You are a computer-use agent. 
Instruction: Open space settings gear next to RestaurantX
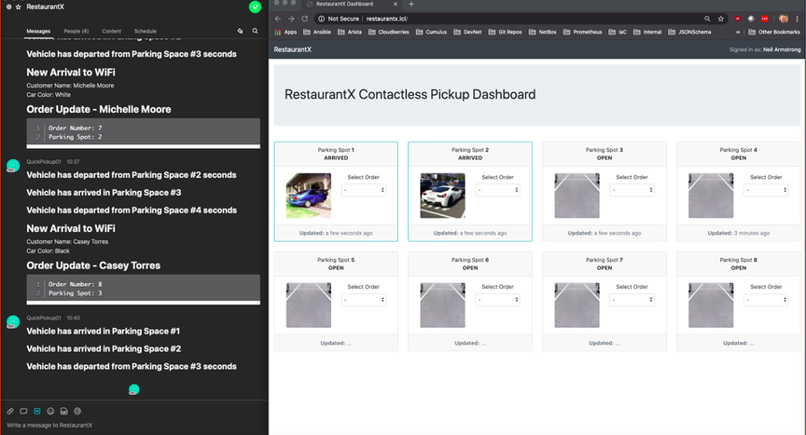coord(8,7)
